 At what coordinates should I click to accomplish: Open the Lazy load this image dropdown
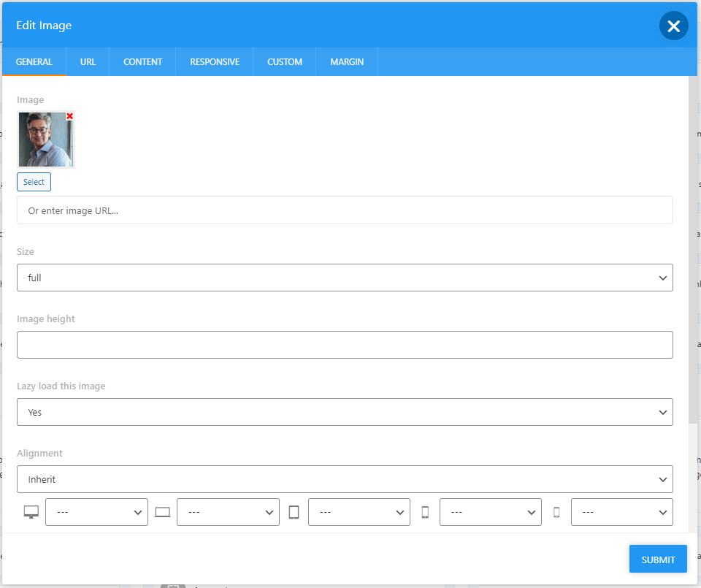tap(345, 412)
